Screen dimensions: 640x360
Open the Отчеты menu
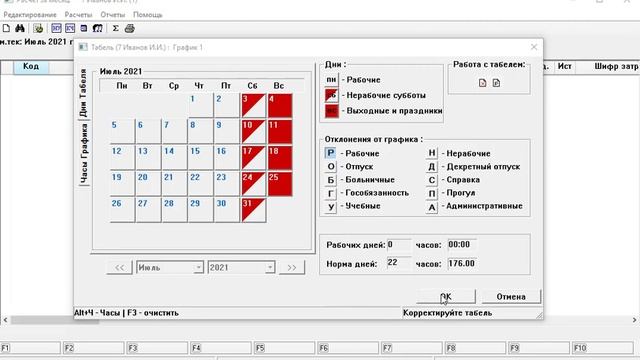(113, 15)
